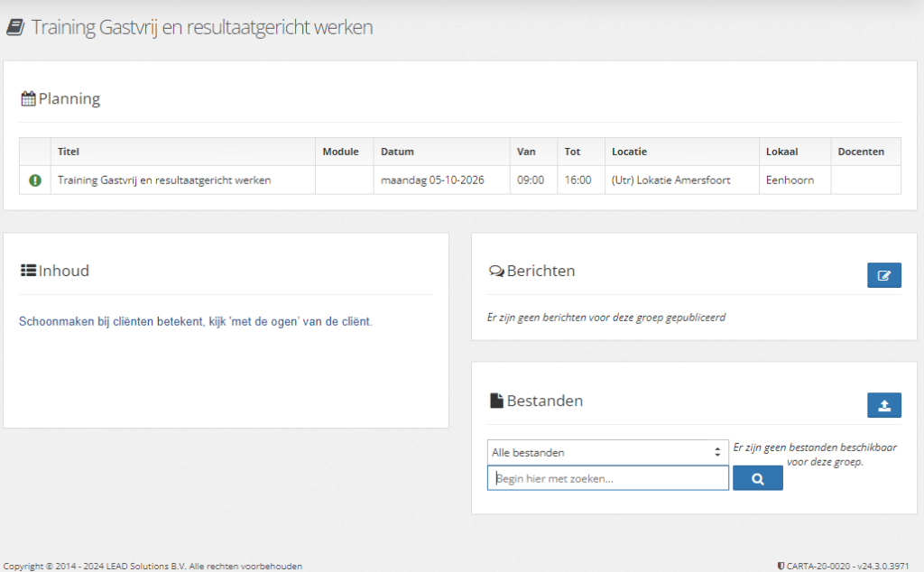Viewport: 924px width, 572px height.
Task: Click the end time '16:00'
Action: [x=577, y=180]
